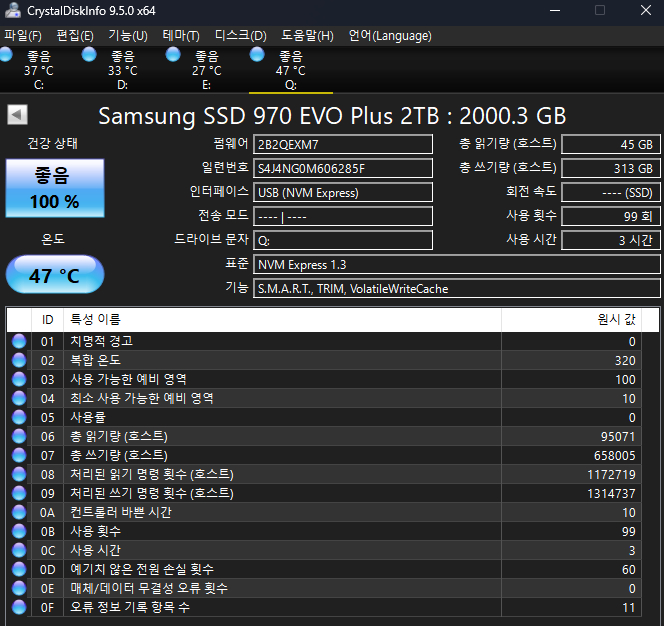Click the serial number field S4J4NG0M606285F
The height and width of the screenshot is (626, 664).
point(343,169)
